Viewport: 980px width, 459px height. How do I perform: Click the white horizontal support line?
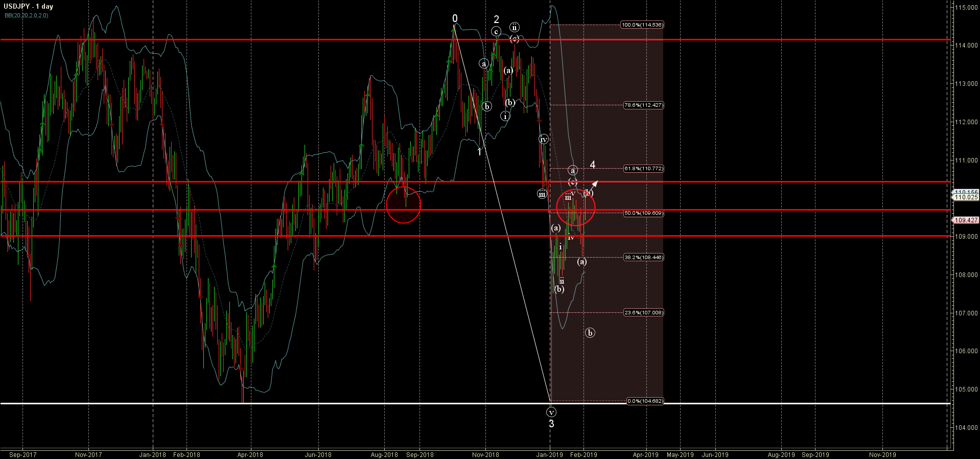[475, 403]
